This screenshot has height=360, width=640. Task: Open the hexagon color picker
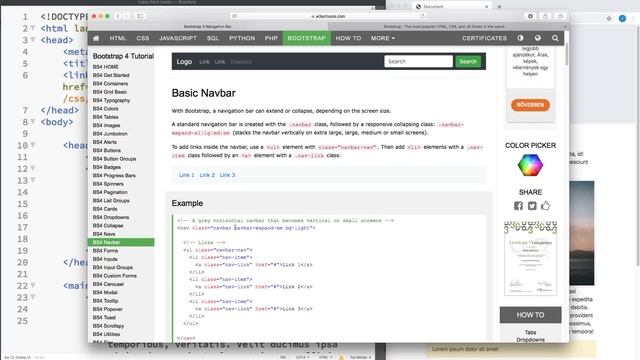click(530, 165)
